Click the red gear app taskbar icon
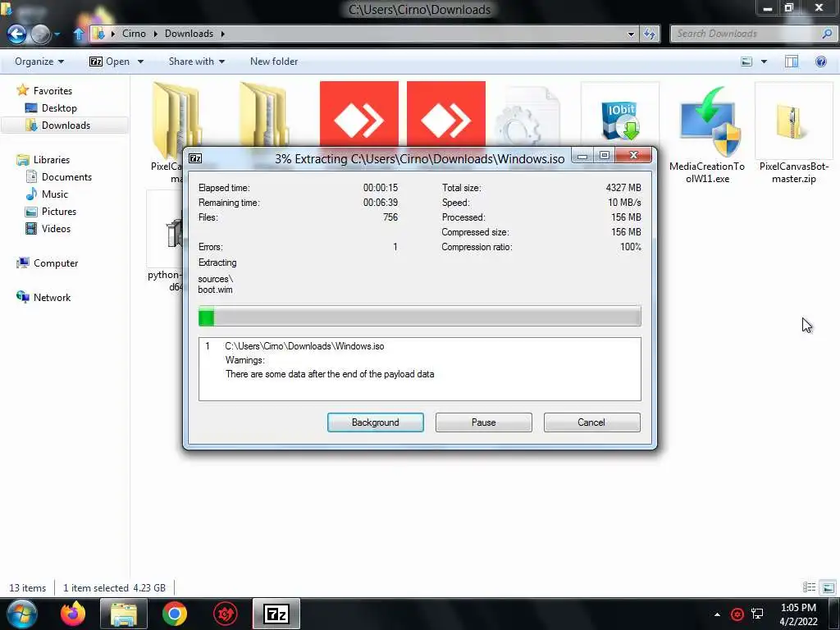 click(x=225, y=614)
